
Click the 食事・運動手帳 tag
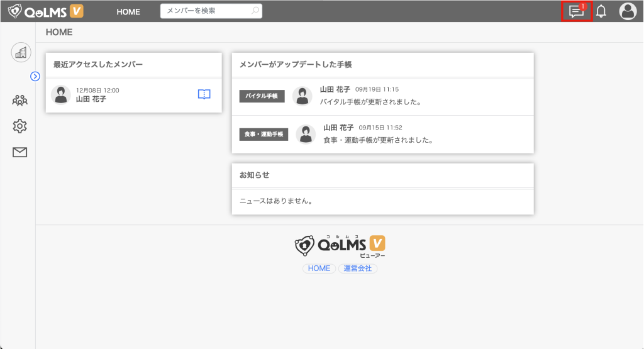264,135
